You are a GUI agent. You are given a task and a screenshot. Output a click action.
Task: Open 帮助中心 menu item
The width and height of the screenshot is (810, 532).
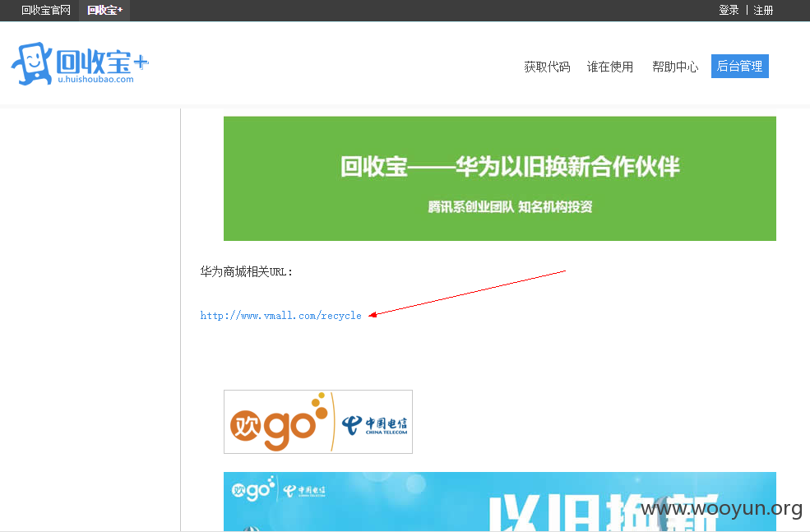tap(674, 67)
